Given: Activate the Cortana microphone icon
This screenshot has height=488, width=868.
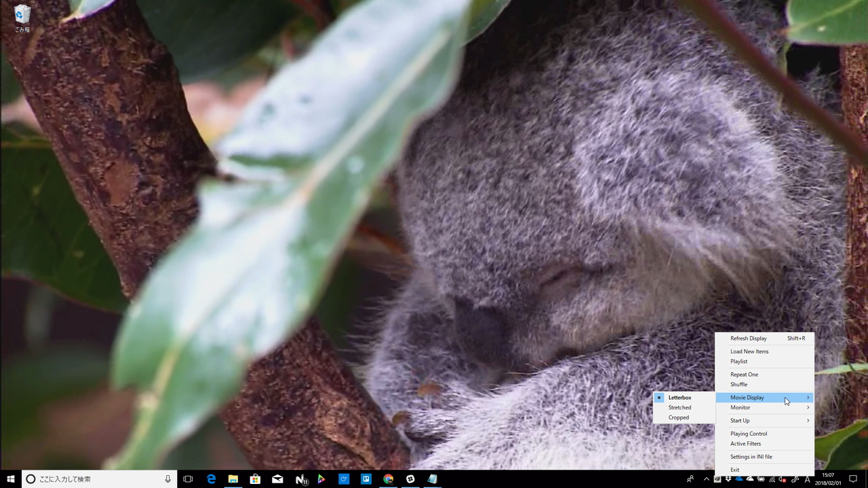Looking at the screenshot, I should [x=167, y=479].
